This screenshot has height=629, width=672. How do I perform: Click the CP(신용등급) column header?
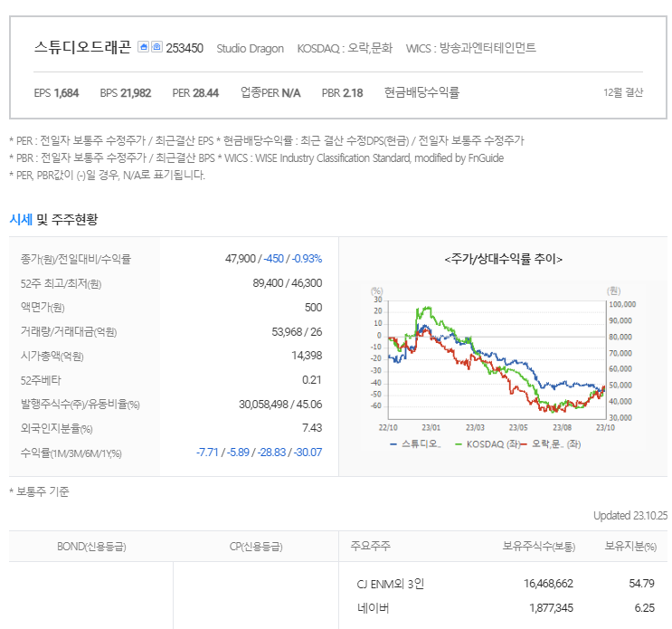coord(256,547)
